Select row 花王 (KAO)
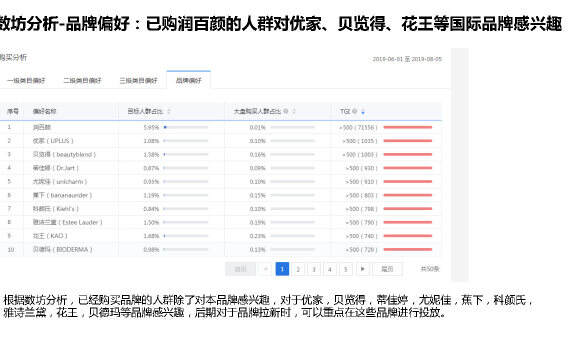 [220, 236]
